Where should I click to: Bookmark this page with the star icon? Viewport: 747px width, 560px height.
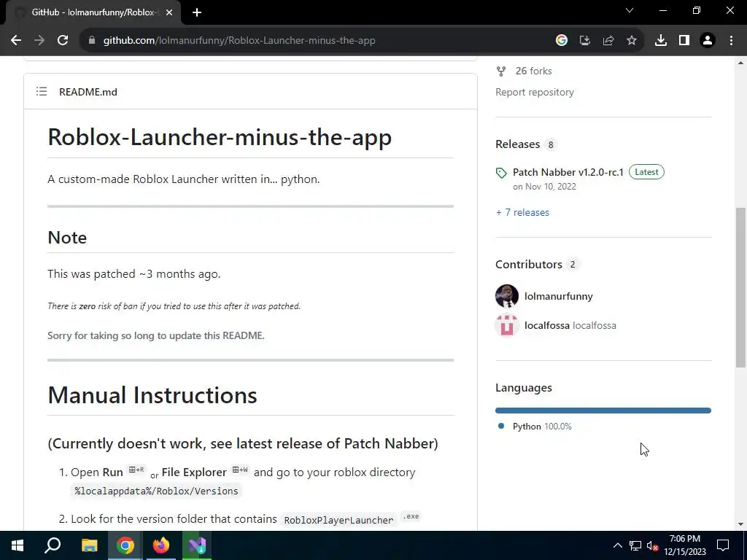pos(631,41)
